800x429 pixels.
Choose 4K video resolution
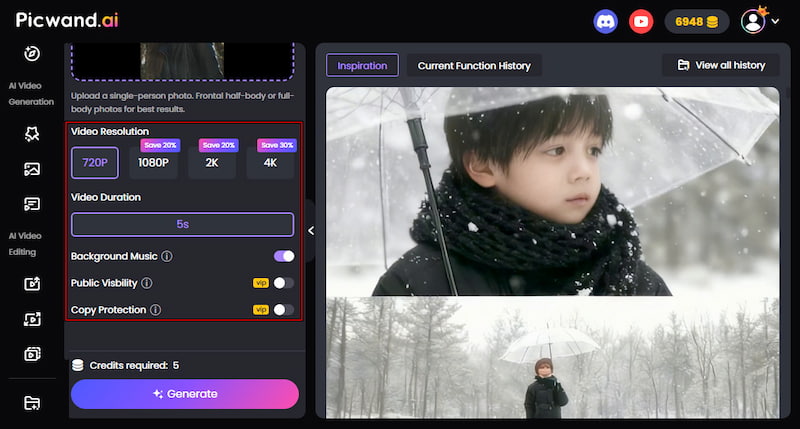[x=270, y=163]
